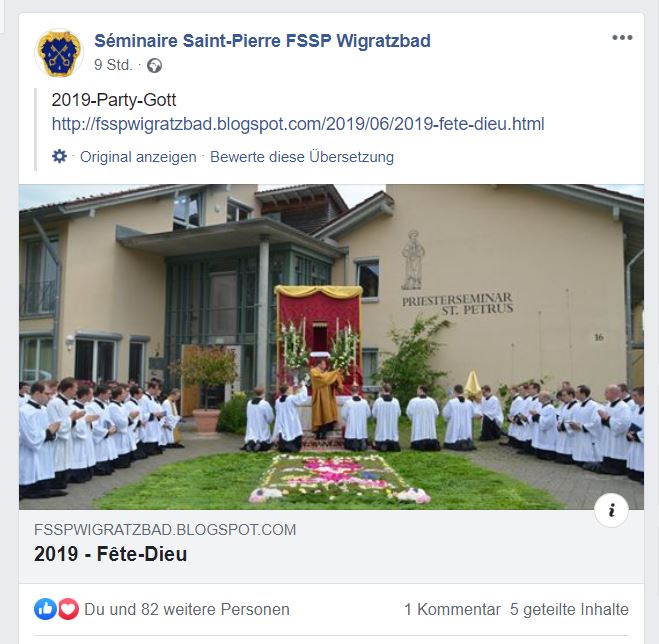This screenshot has height=644, width=659.
Task: Click the public globe privacy icon
Action: [154, 66]
